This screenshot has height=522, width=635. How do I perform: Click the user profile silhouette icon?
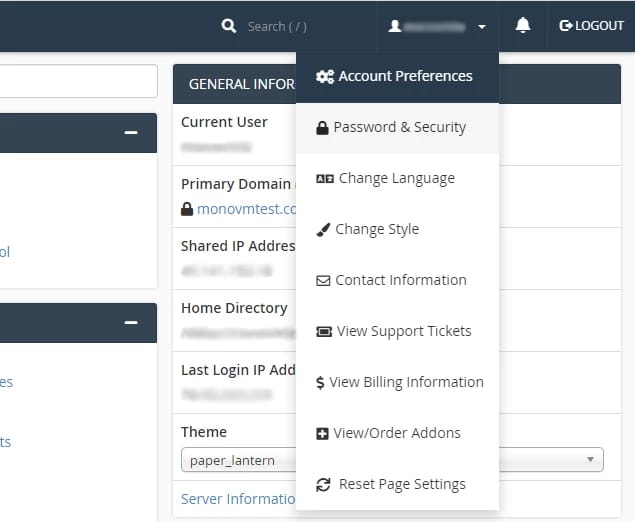[394, 27]
